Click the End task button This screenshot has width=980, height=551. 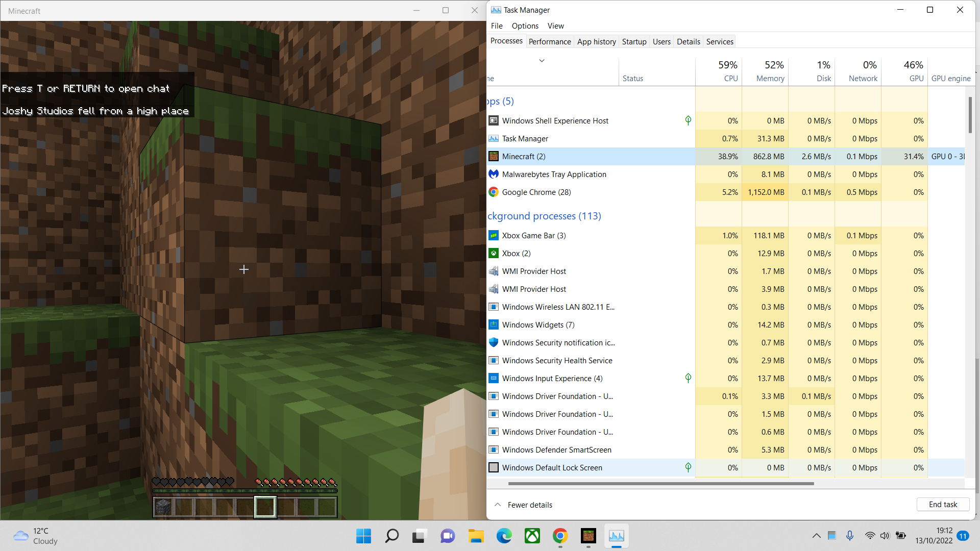942,505
